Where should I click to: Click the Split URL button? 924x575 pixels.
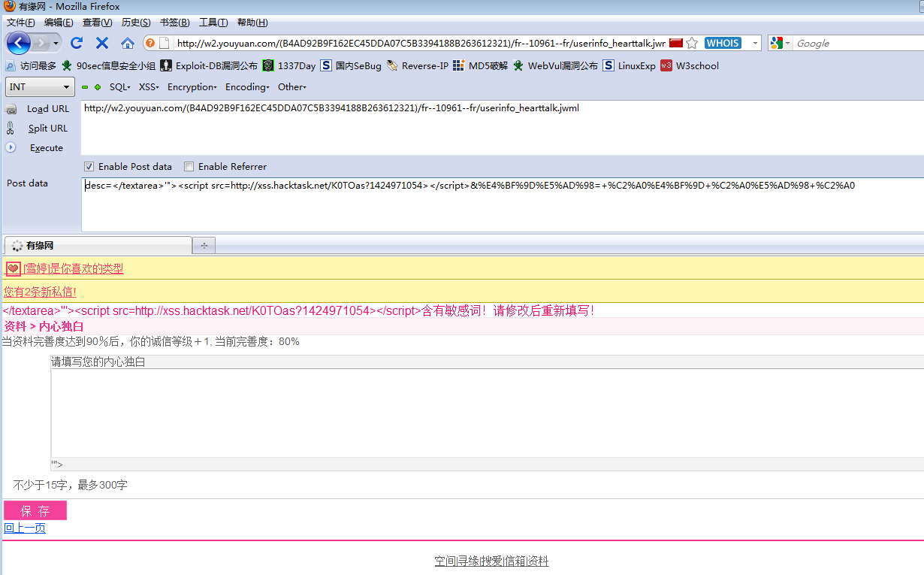[48, 129]
